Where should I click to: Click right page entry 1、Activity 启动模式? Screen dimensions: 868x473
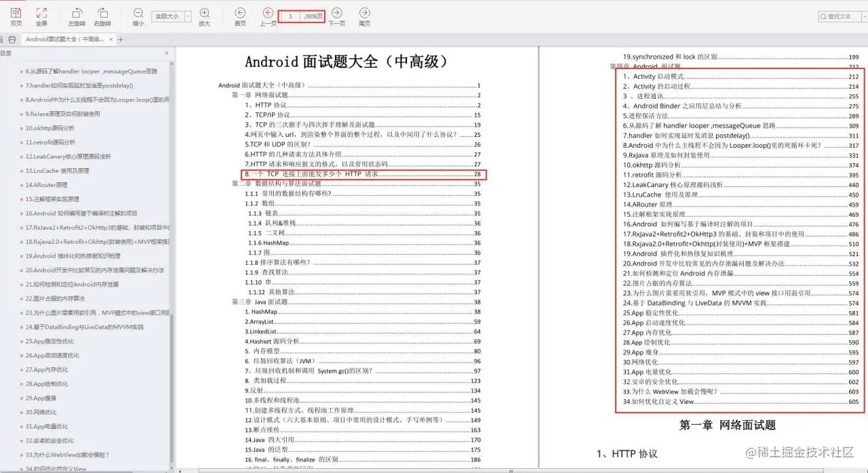(741, 77)
